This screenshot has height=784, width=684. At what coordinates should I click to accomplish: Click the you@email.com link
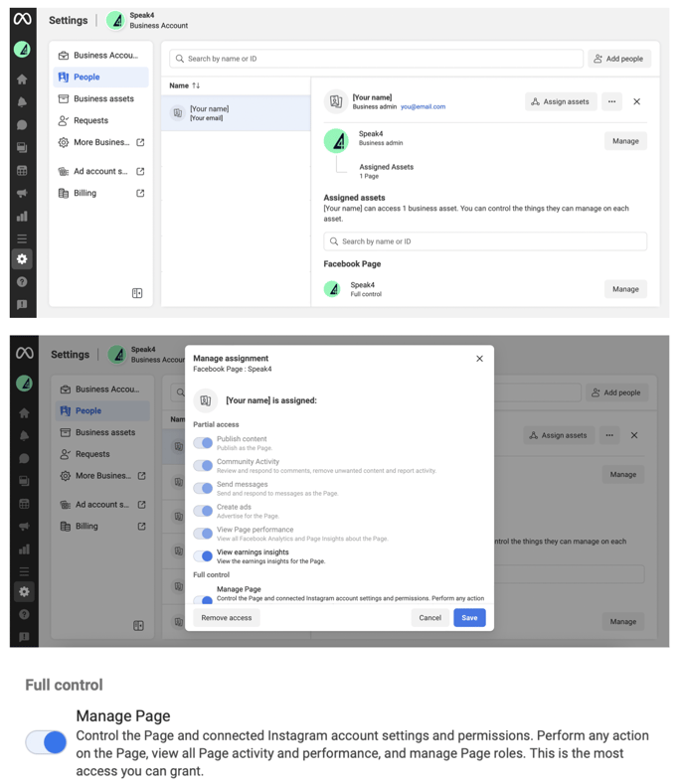click(423, 106)
